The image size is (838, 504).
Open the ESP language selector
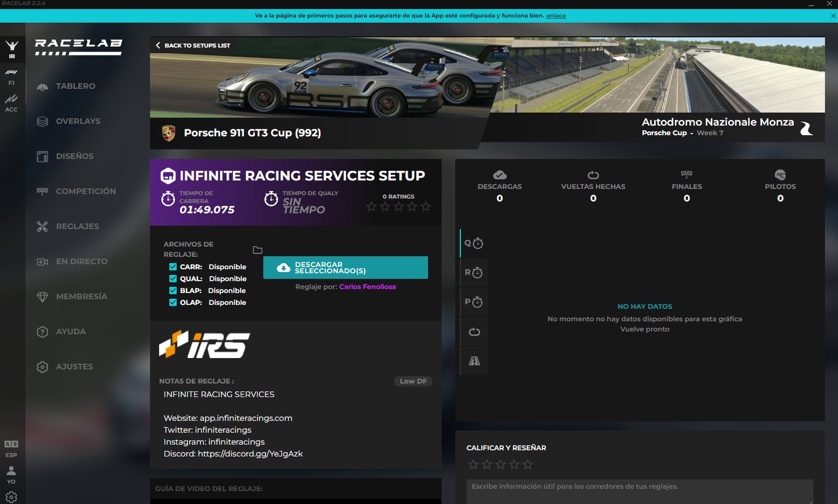11,449
